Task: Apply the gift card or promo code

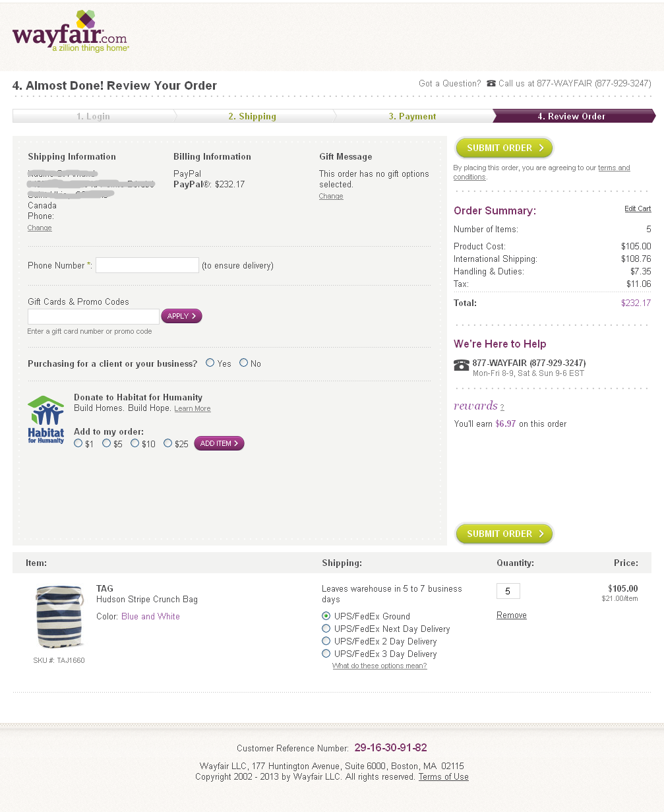Action: pyautogui.click(x=181, y=316)
